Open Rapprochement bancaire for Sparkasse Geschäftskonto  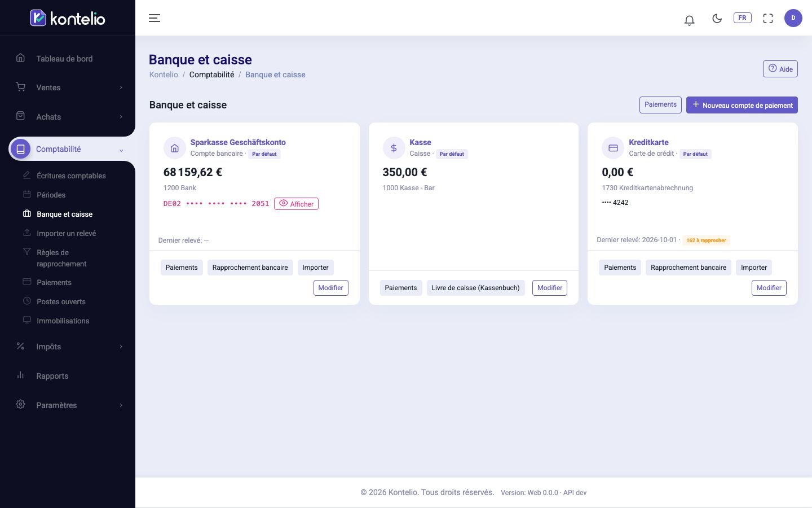tap(250, 268)
